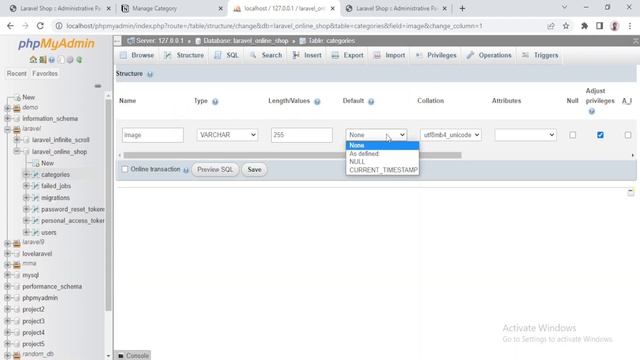640x360 pixels.
Task: Click the horizontal scrollbar of structure form
Action: (292, 155)
